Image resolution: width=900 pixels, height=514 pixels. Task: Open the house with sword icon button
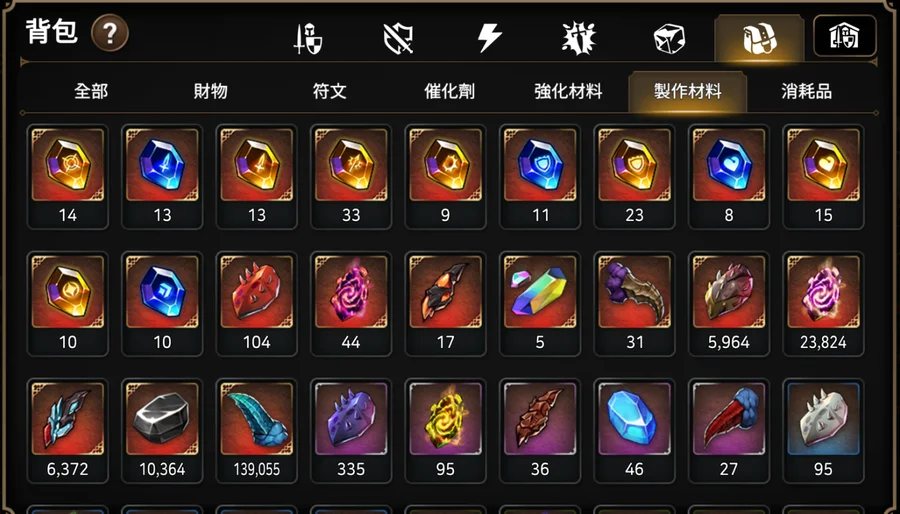(x=845, y=36)
